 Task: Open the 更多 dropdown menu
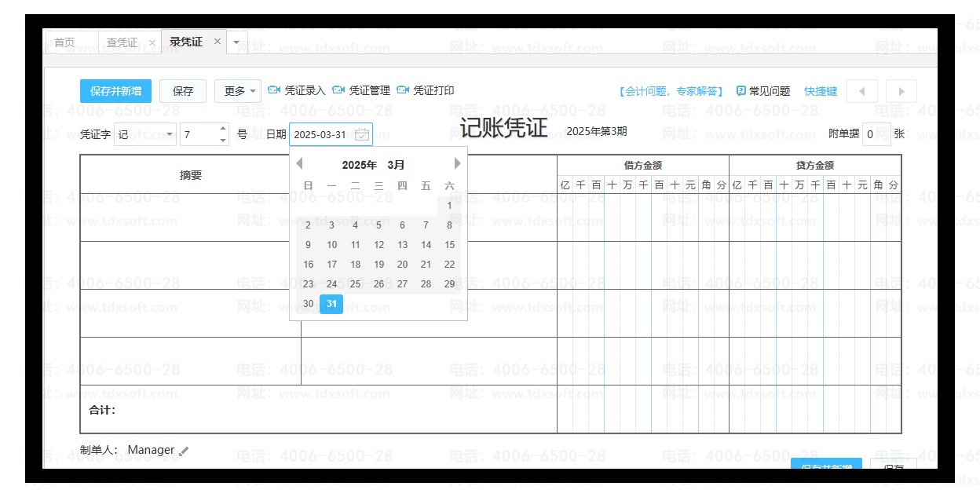240,91
